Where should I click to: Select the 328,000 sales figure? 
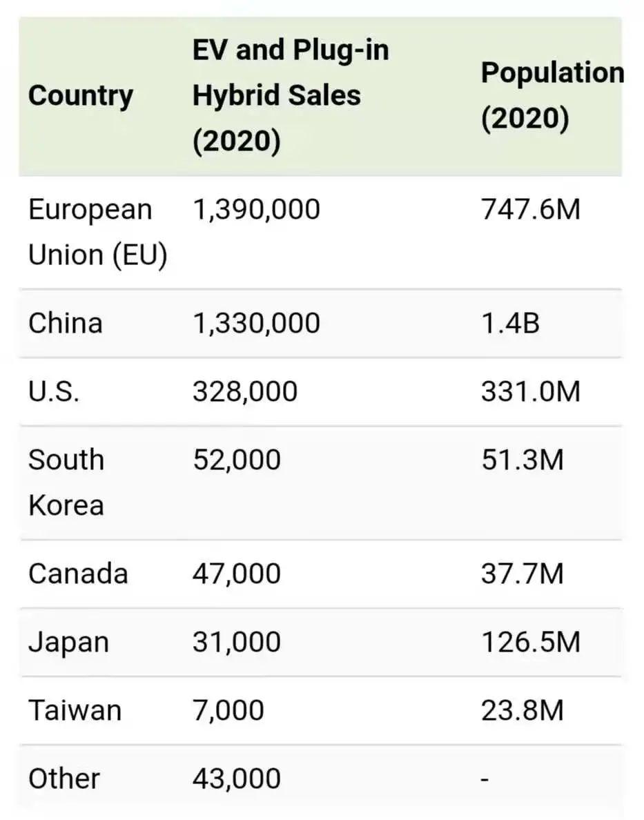(245, 391)
